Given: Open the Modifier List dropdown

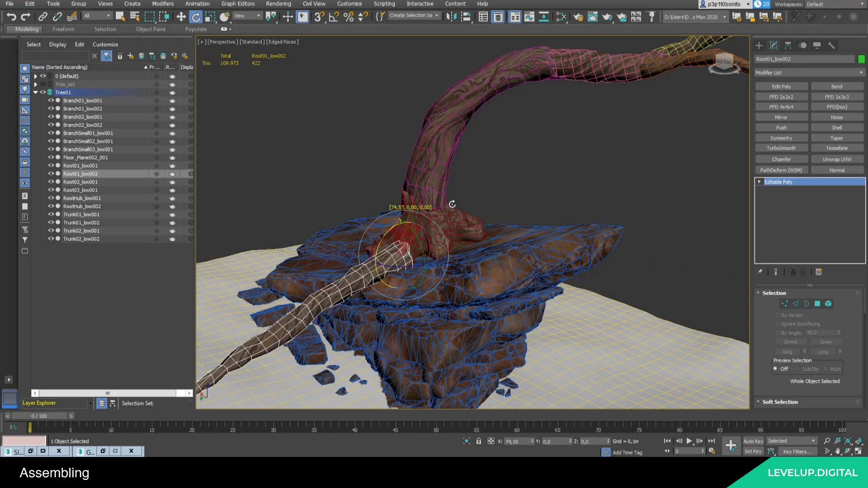Looking at the screenshot, I should pos(809,72).
